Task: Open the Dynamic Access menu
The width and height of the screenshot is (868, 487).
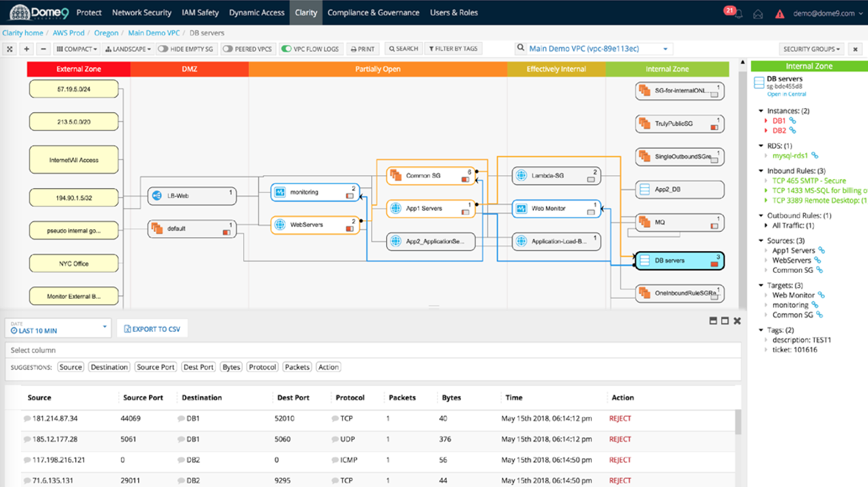Action: 257,12
